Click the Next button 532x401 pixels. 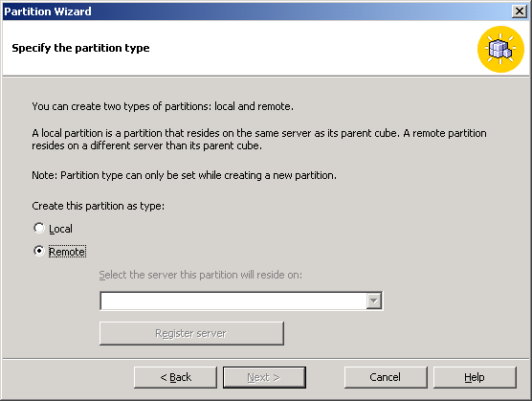(264, 377)
